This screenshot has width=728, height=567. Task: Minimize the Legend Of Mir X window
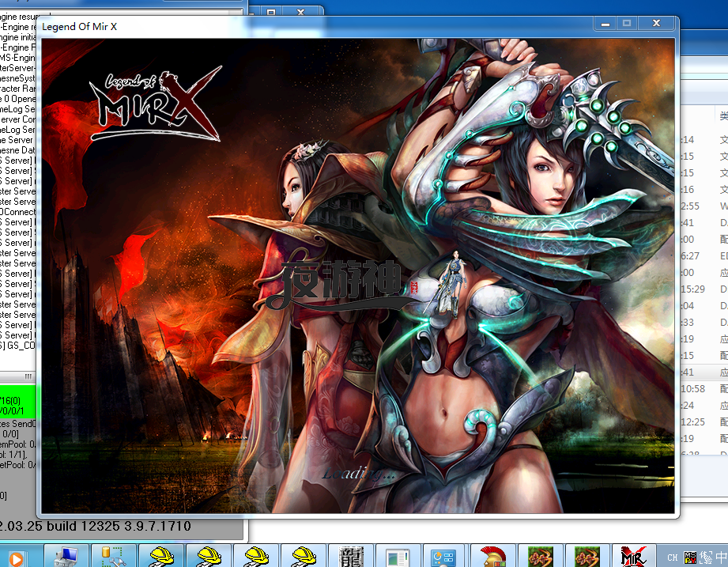605,23
